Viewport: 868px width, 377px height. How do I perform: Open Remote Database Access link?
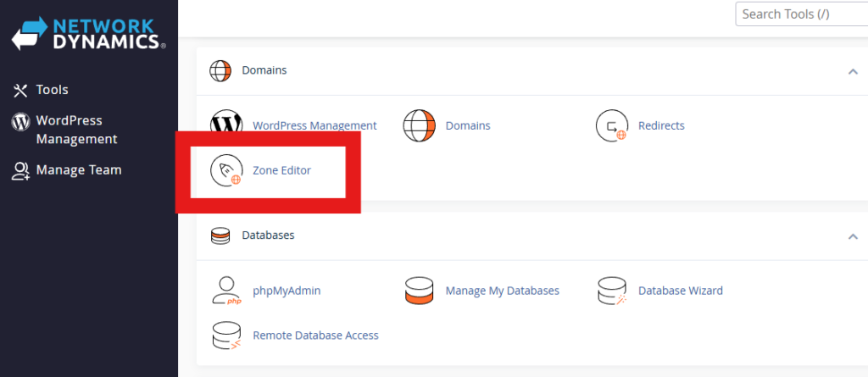(x=315, y=335)
